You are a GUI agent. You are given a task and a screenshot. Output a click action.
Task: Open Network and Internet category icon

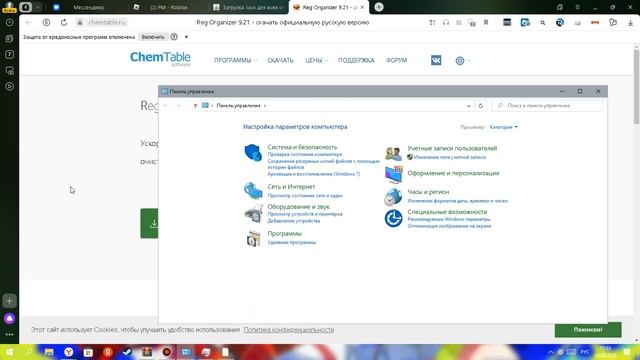point(253,191)
